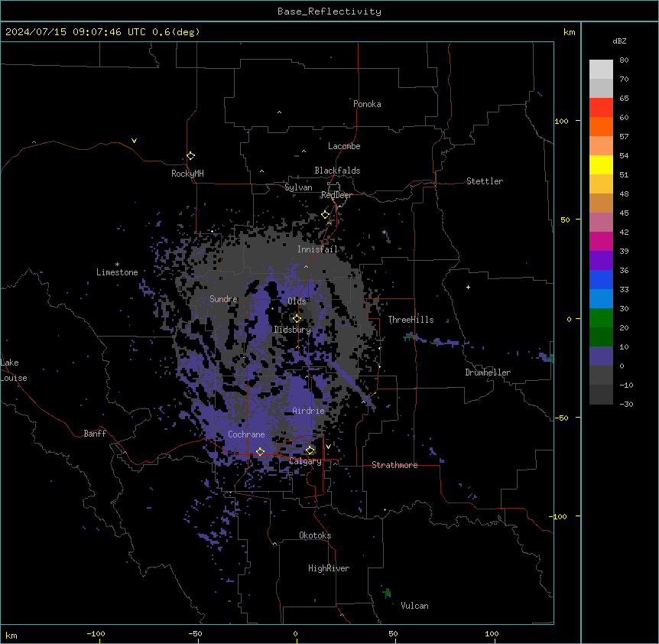Click the green 30 dBZ legend swatch
The width and height of the screenshot is (659, 644).
point(601,318)
